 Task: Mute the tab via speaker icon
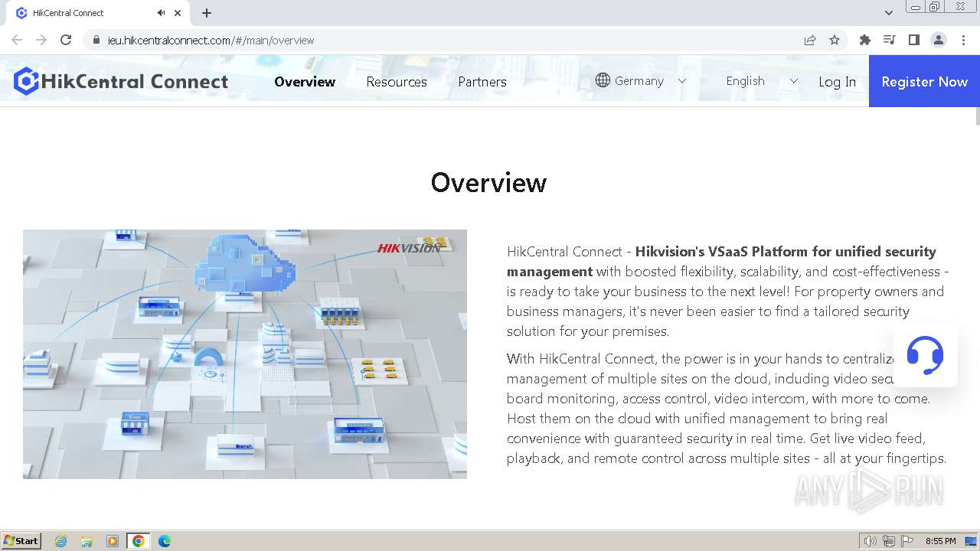click(x=161, y=13)
